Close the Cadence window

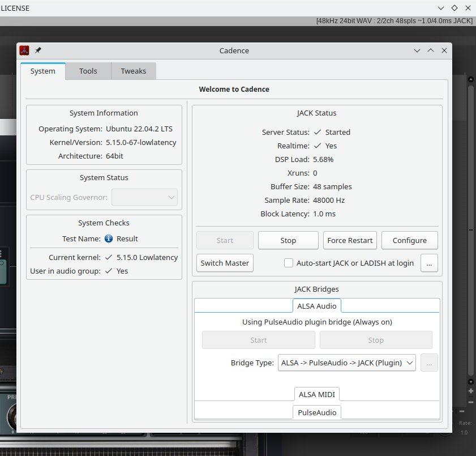coord(444,50)
